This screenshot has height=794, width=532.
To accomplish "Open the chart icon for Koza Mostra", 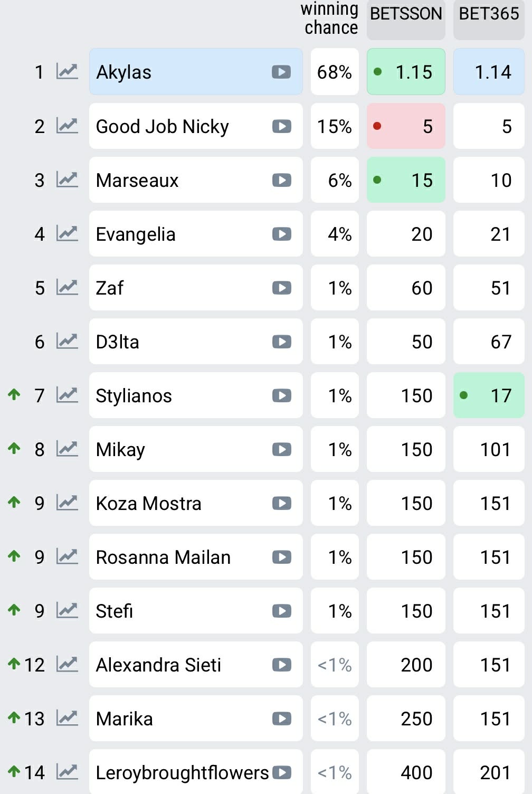I will pos(67,503).
